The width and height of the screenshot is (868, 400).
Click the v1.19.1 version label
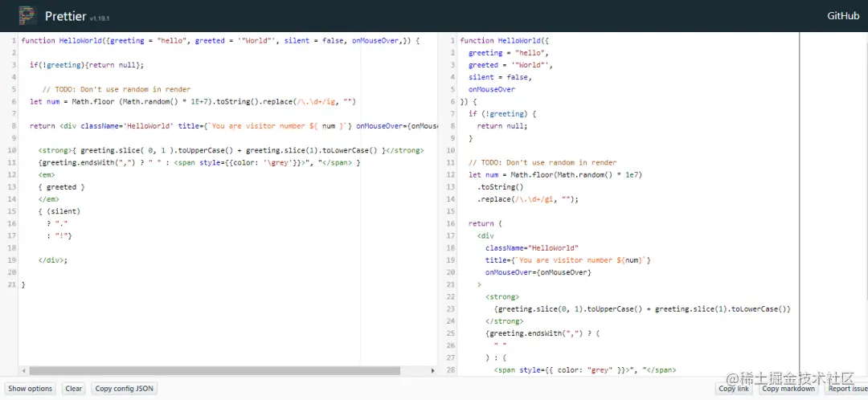100,18
